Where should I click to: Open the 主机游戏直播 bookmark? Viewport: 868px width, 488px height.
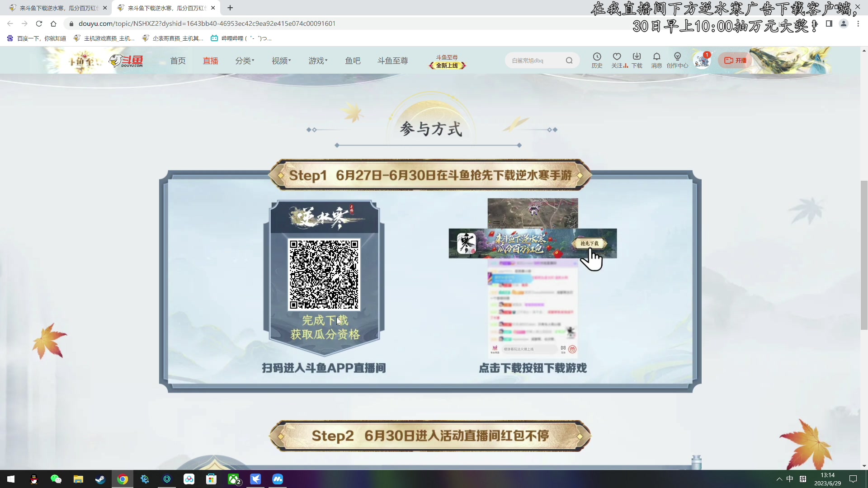pyautogui.click(x=104, y=38)
